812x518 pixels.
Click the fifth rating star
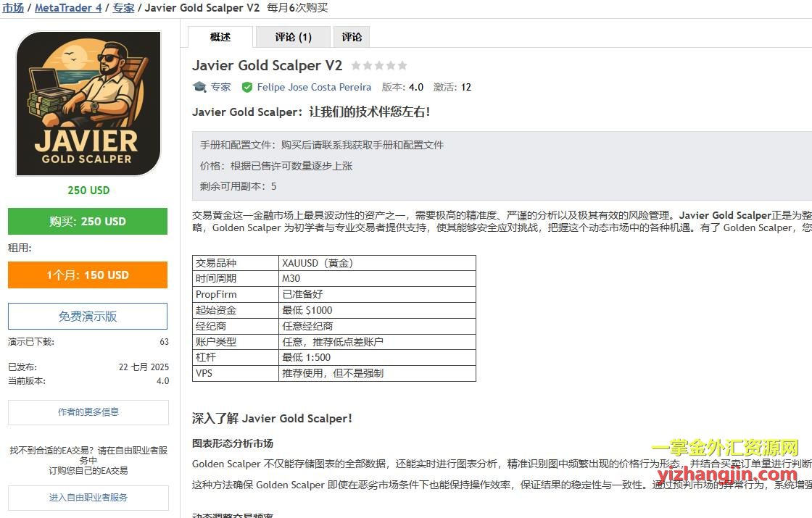click(x=402, y=66)
